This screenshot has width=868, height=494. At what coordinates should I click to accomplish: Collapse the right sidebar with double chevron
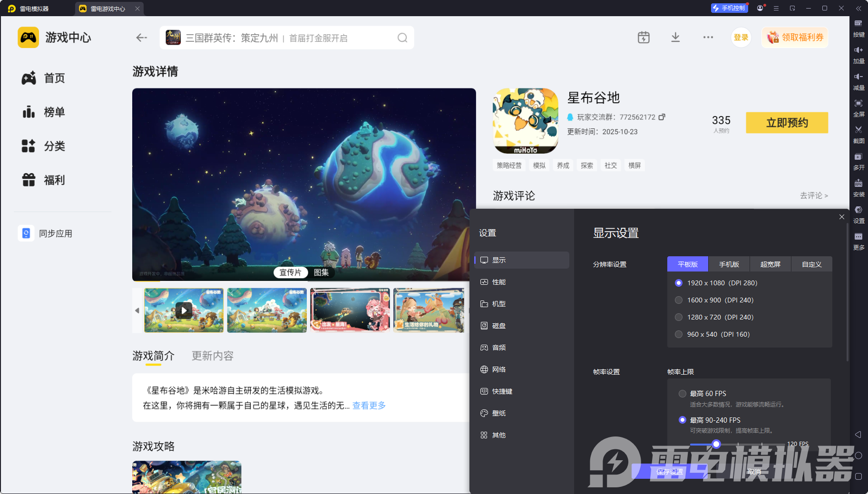point(858,8)
